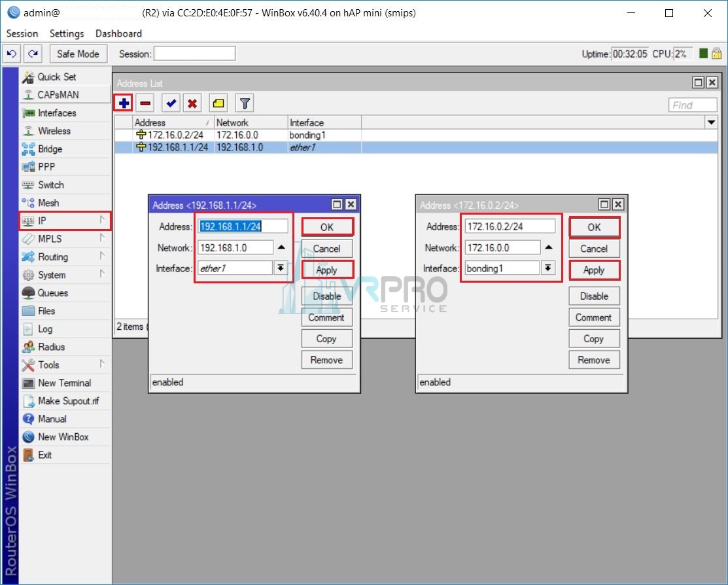Screen dimensions: 728x585
Task: Click Apply in 192.168.1.1/24 dialog
Action: [x=327, y=270]
